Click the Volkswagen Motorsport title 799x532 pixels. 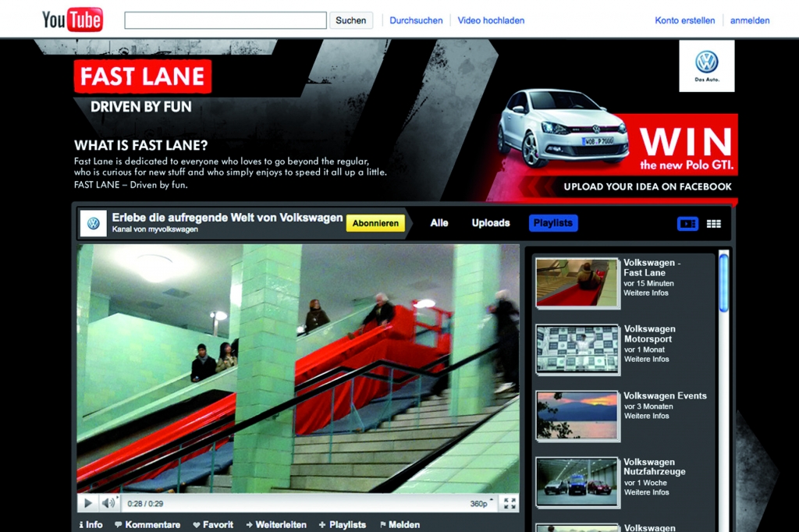pyautogui.click(x=650, y=334)
